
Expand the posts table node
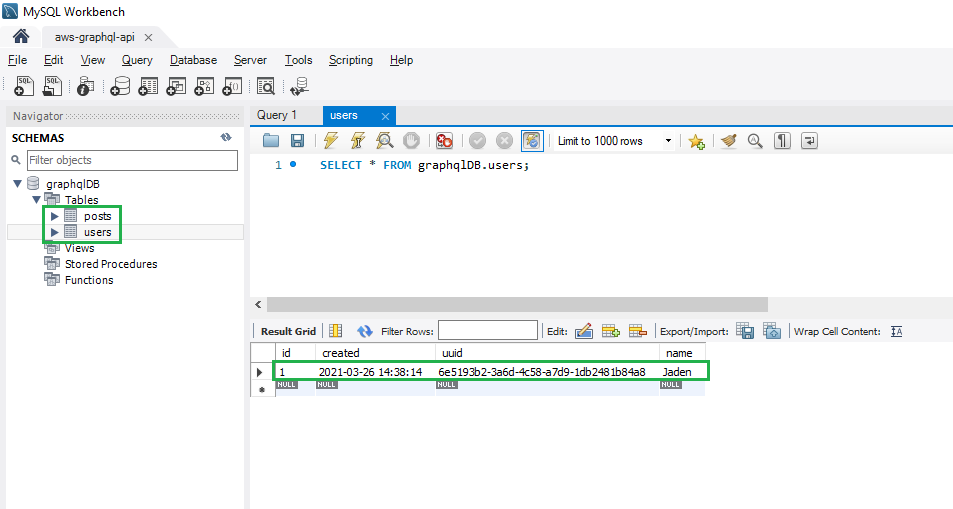pos(55,216)
